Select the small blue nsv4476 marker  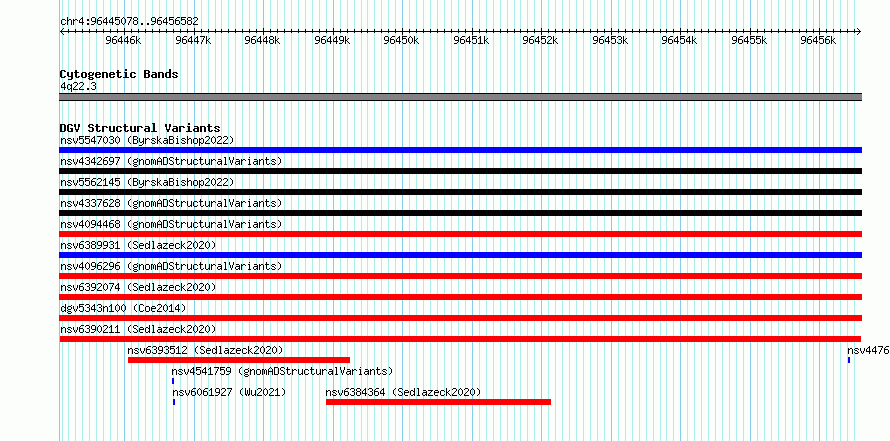(849, 360)
